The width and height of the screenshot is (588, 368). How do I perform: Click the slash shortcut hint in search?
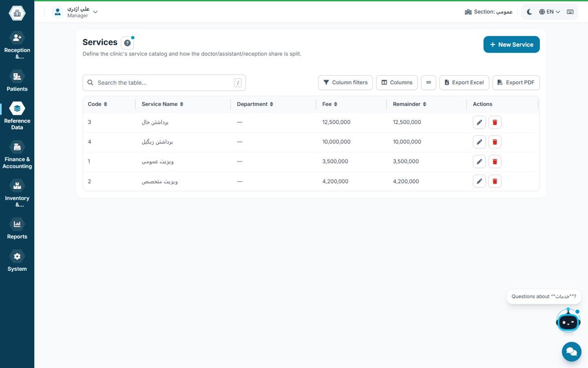point(238,83)
